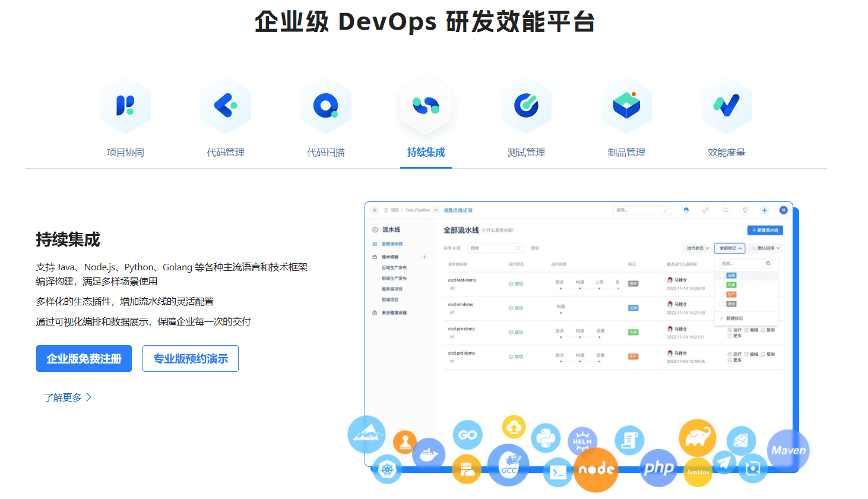Screen dimensions: 868x499
Task: Click the orange stamp bubble icon
Action: pyautogui.click(x=405, y=442)
